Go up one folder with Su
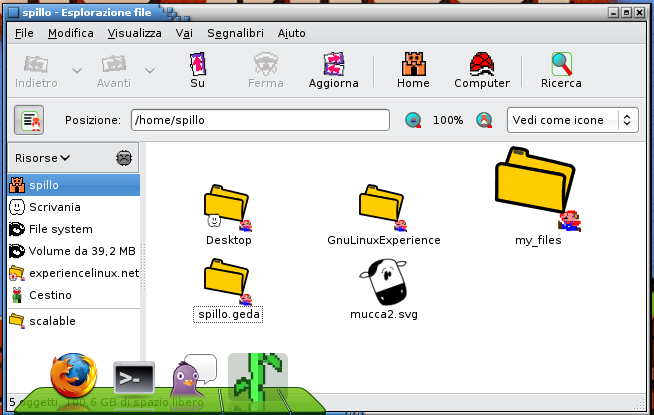Screen dimensions: 654x415 (x=198, y=70)
